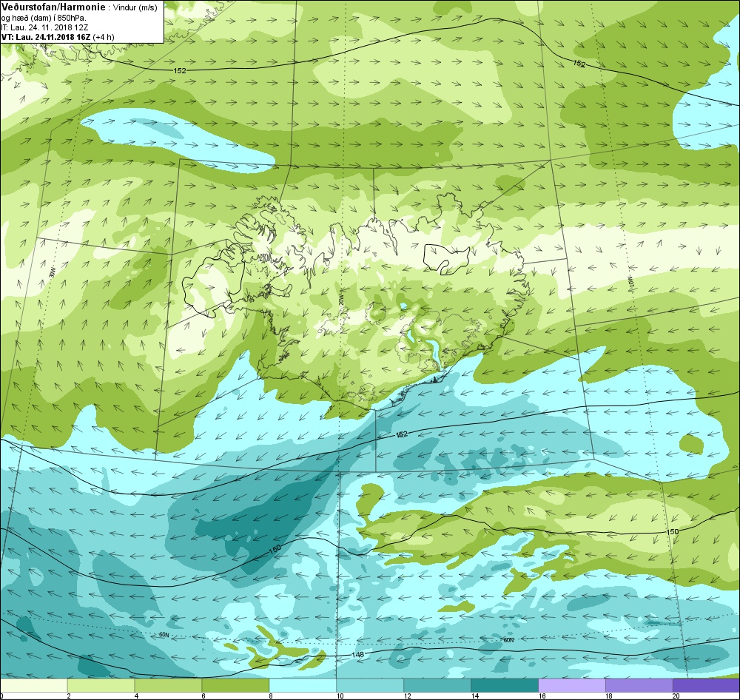Click the 10–12 m/s light teal legend swatch
The height and width of the screenshot is (700, 740).
[370, 685]
